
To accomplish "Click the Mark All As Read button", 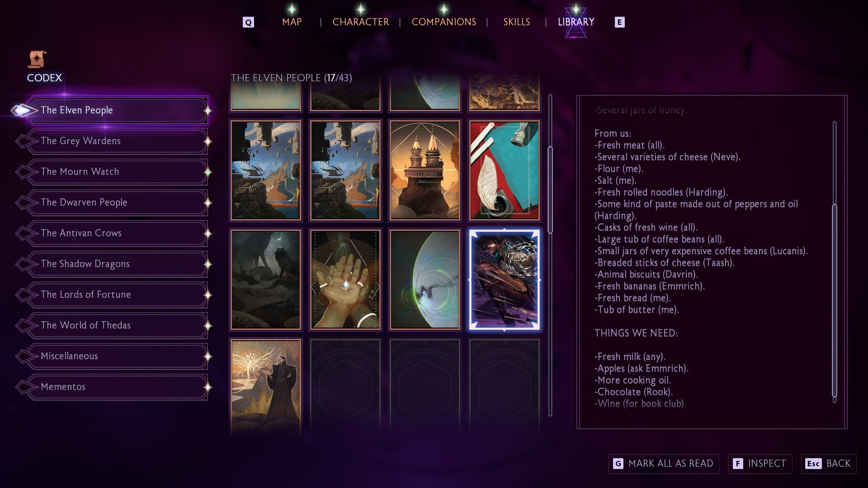I will pyautogui.click(x=663, y=464).
